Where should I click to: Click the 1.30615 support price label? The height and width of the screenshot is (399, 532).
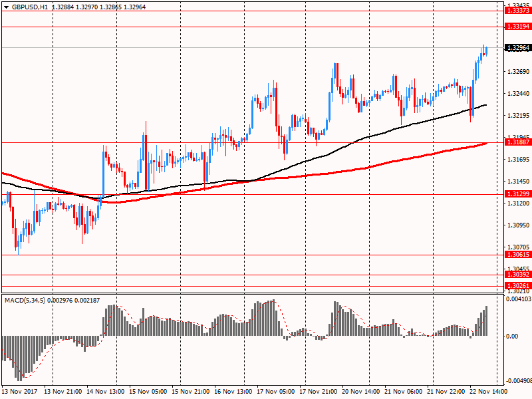[x=518, y=255]
